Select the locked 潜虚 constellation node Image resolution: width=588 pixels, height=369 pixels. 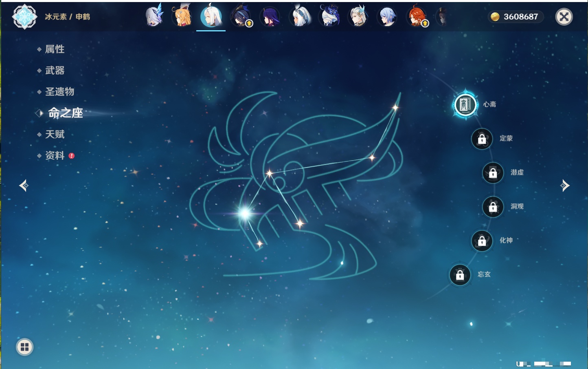[493, 173]
